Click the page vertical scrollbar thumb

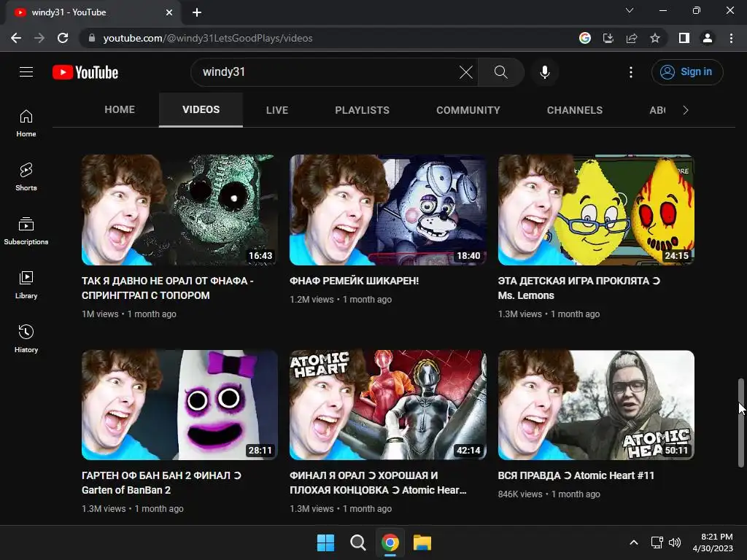[741, 422]
